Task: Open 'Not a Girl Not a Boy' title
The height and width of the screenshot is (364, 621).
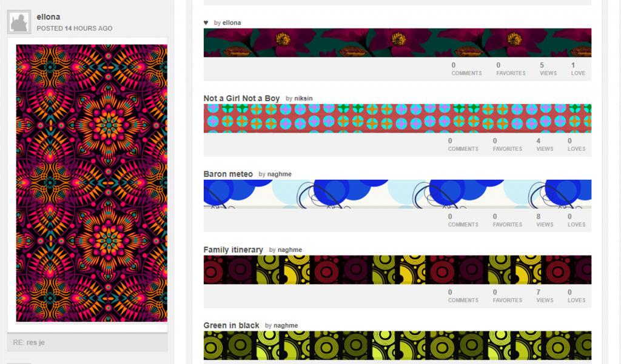Action: 241,98
